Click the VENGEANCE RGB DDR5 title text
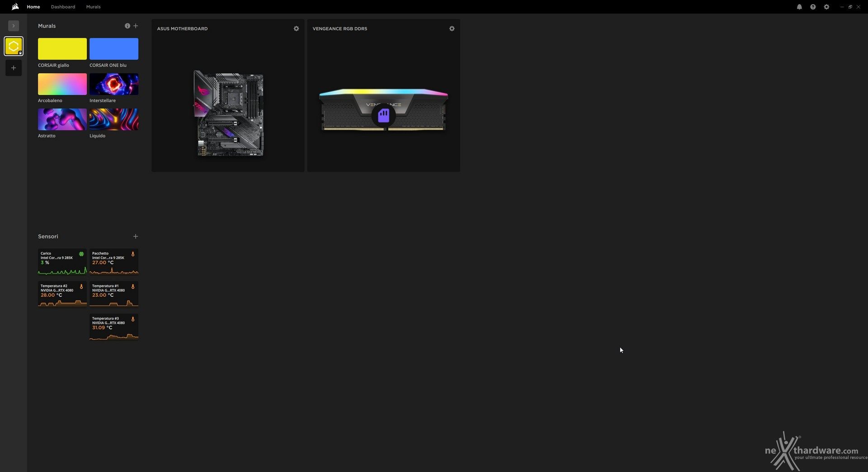The image size is (868, 472). [x=340, y=28]
